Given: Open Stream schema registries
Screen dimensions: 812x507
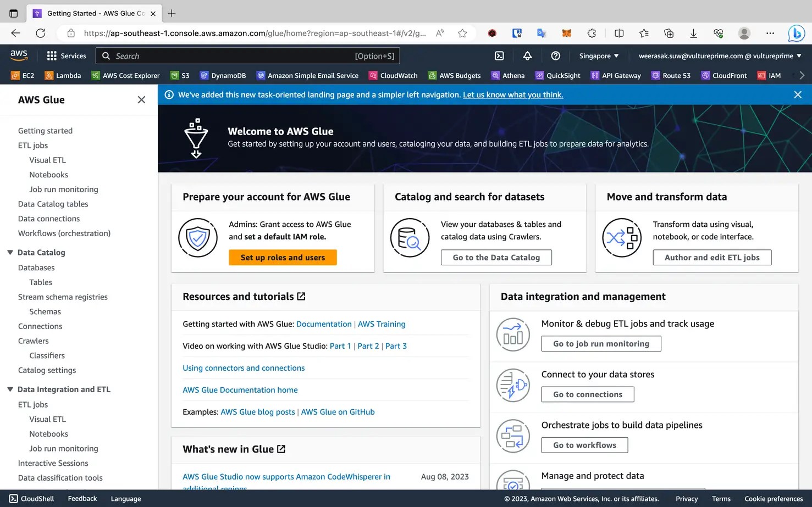Looking at the screenshot, I should [x=63, y=297].
